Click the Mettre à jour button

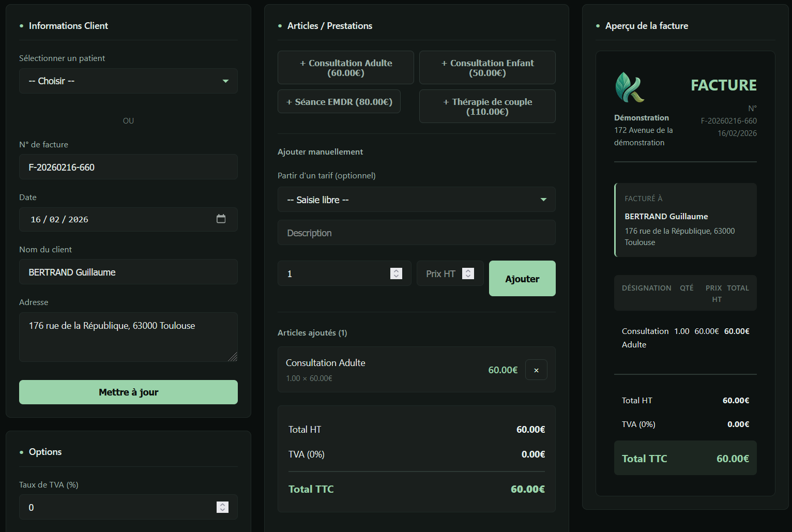point(128,392)
